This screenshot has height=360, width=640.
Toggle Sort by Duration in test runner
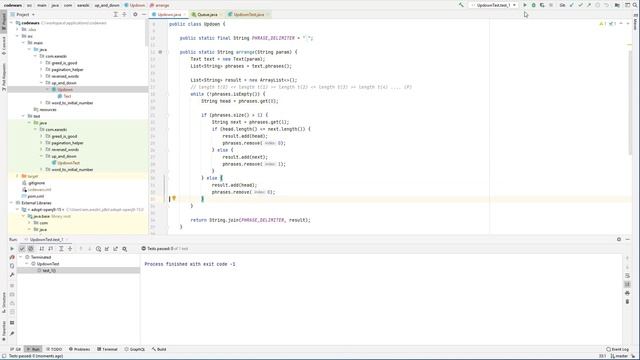point(51,248)
